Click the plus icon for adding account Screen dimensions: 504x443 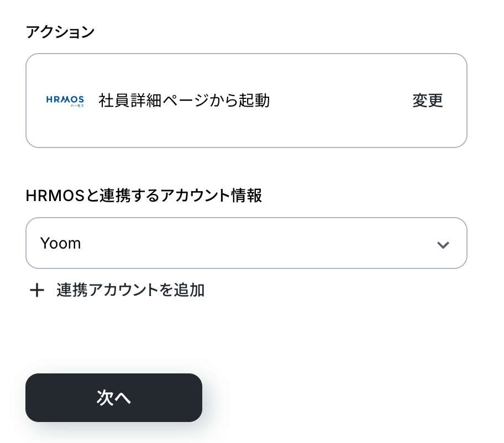(x=36, y=290)
